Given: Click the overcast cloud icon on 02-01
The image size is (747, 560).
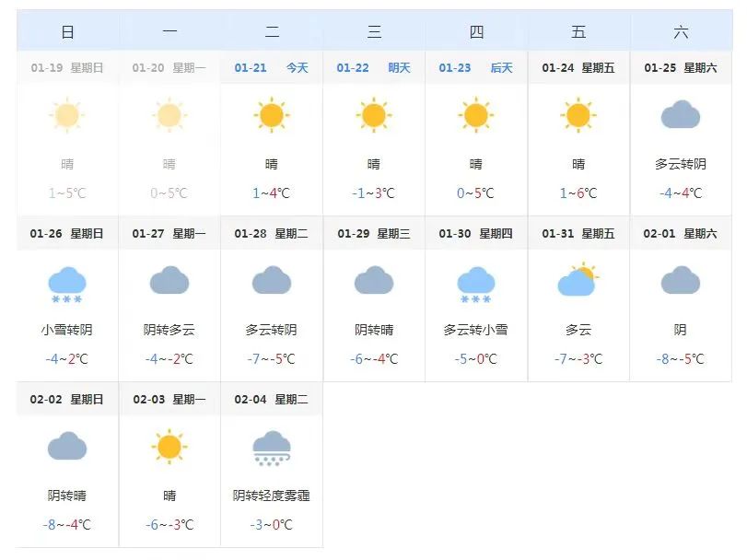Looking at the screenshot, I should click(681, 280).
